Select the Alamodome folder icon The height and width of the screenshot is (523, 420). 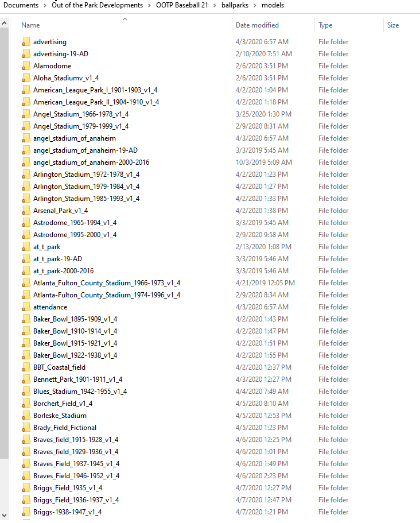click(26, 66)
